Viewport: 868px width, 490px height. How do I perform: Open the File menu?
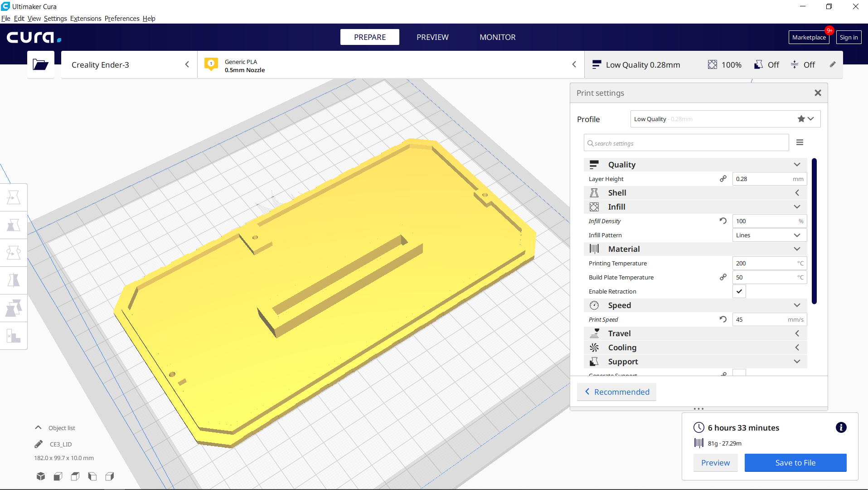pos(6,19)
